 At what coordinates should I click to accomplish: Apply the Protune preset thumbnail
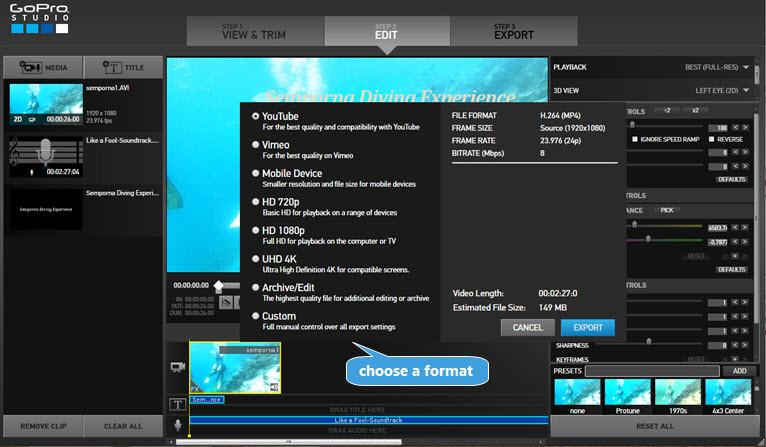coord(628,392)
